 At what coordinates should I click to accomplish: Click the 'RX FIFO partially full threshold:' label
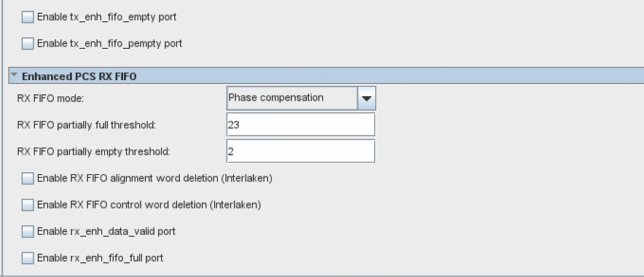[x=86, y=125]
